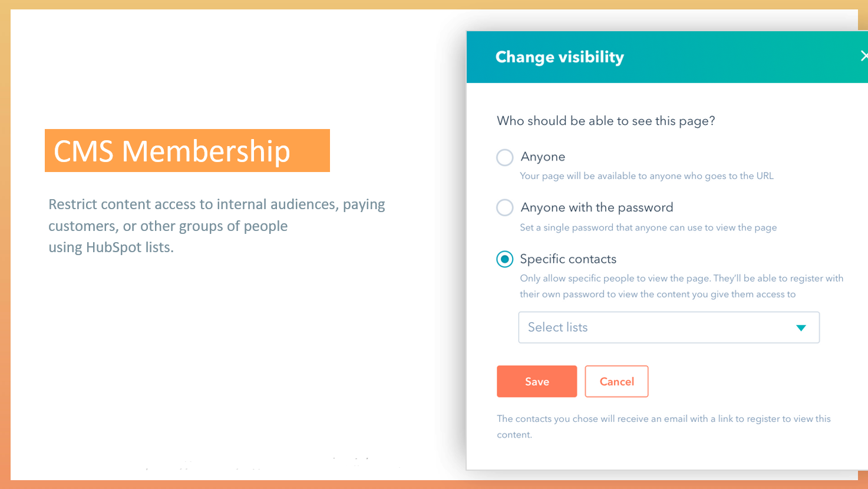Click the "Only allow specific people" description
This screenshot has width=868, height=489.
tap(681, 286)
